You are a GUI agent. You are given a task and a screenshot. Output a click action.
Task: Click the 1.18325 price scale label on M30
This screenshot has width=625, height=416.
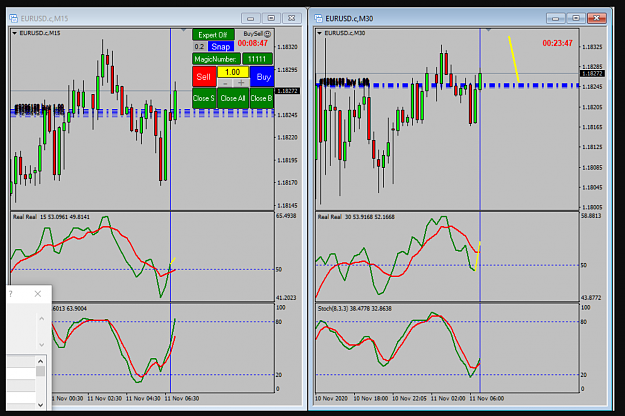[592, 47]
